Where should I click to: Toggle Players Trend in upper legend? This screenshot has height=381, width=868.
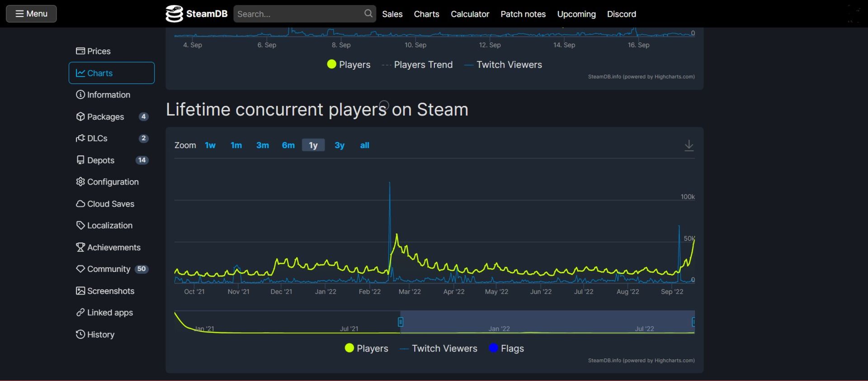click(417, 65)
